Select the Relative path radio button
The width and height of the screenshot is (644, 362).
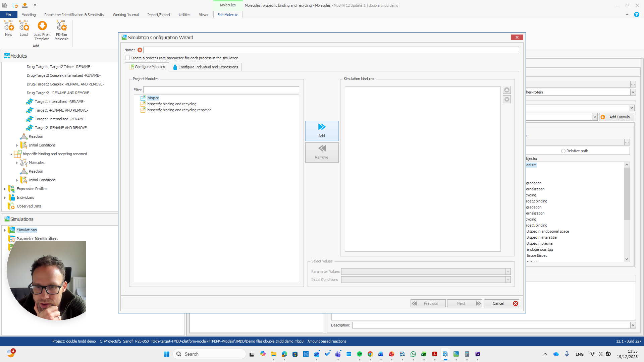(x=563, y=151)
